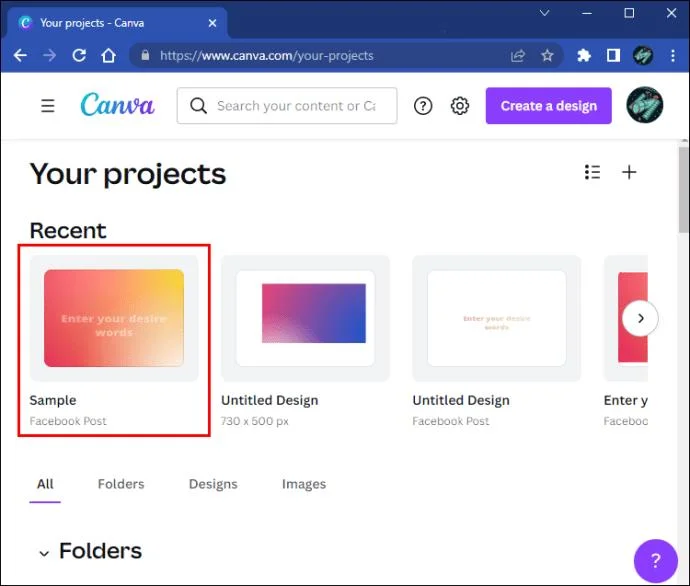Open the purple help bubble
690x586 pixels.
(x=655, y=560)
